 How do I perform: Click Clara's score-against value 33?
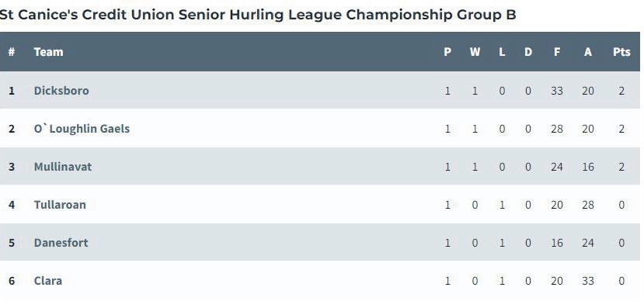588,281
